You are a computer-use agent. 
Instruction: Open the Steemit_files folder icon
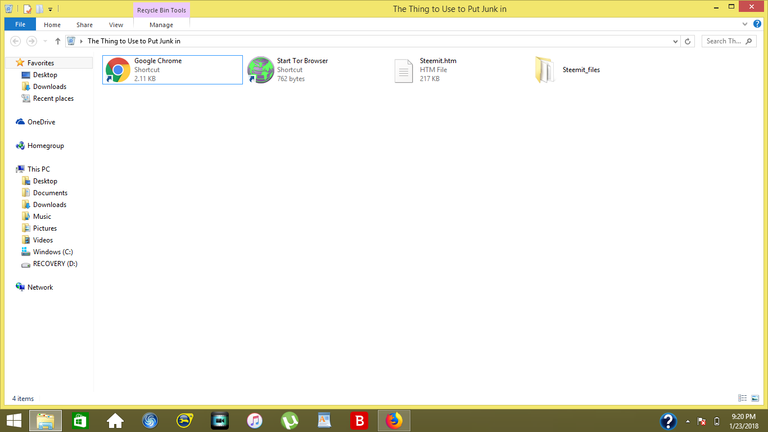pos(545,70)
